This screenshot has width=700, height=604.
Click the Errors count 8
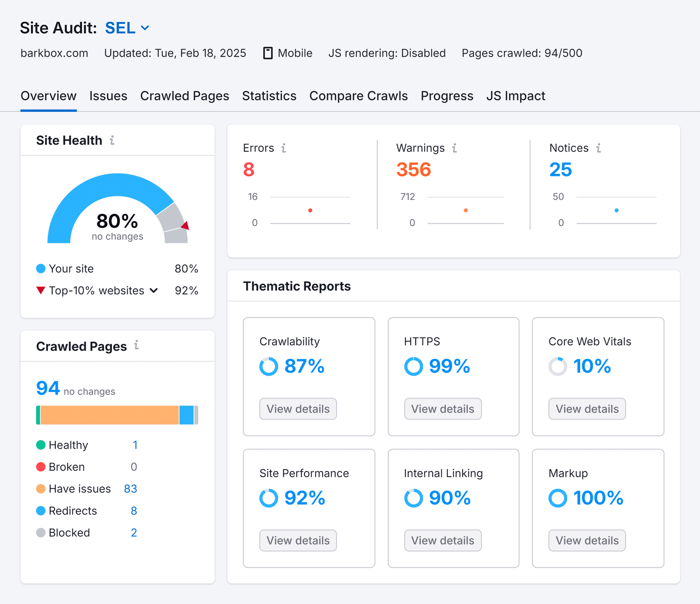[249, 170]
